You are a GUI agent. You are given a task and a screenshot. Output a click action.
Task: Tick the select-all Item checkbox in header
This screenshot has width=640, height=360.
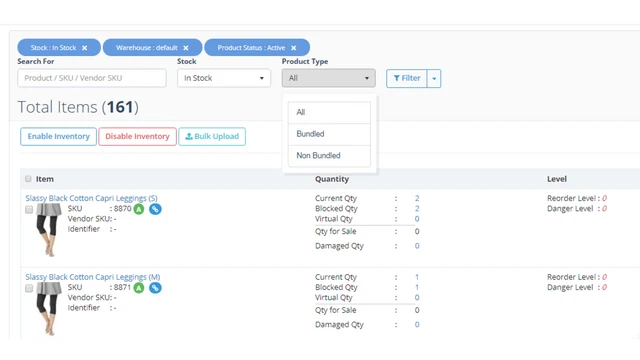pyautogui.click(x=28, y=179)
